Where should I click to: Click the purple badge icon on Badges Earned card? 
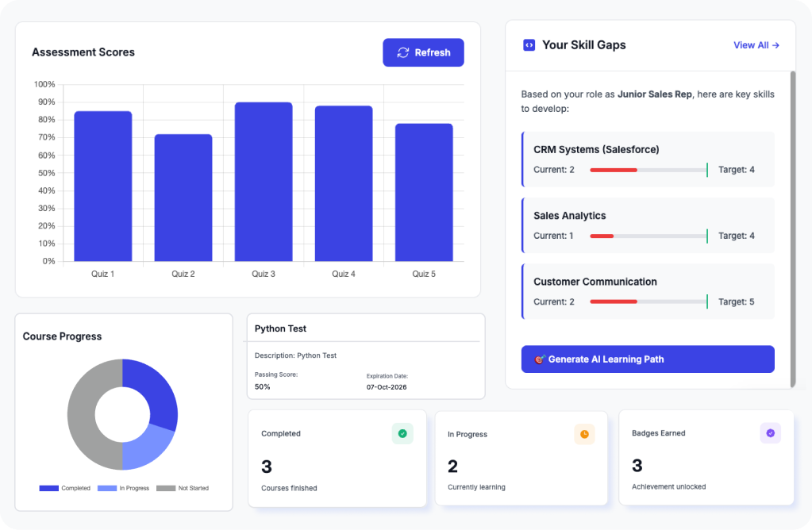pyautogui.click(x=770, y=433)
